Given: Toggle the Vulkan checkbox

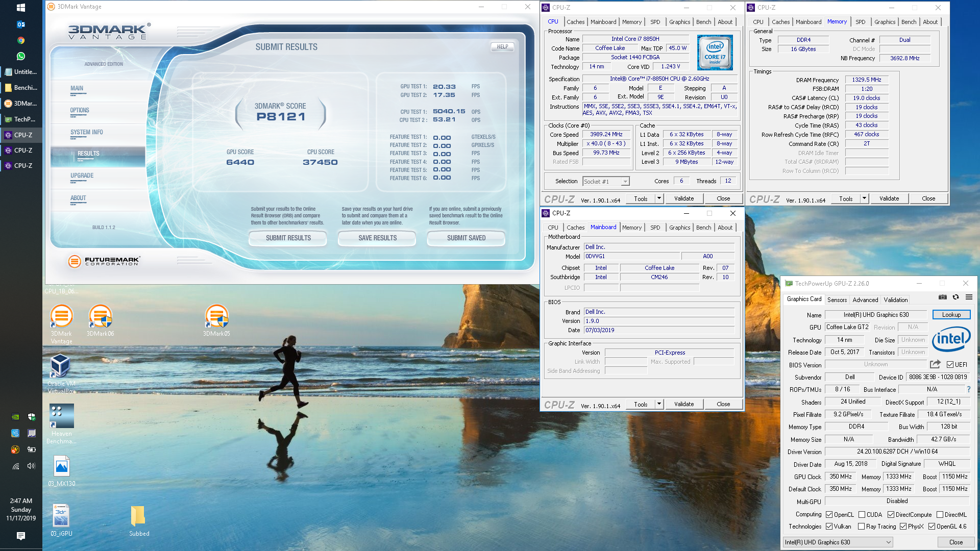Looking at the screenshot, I should [829, 527].
